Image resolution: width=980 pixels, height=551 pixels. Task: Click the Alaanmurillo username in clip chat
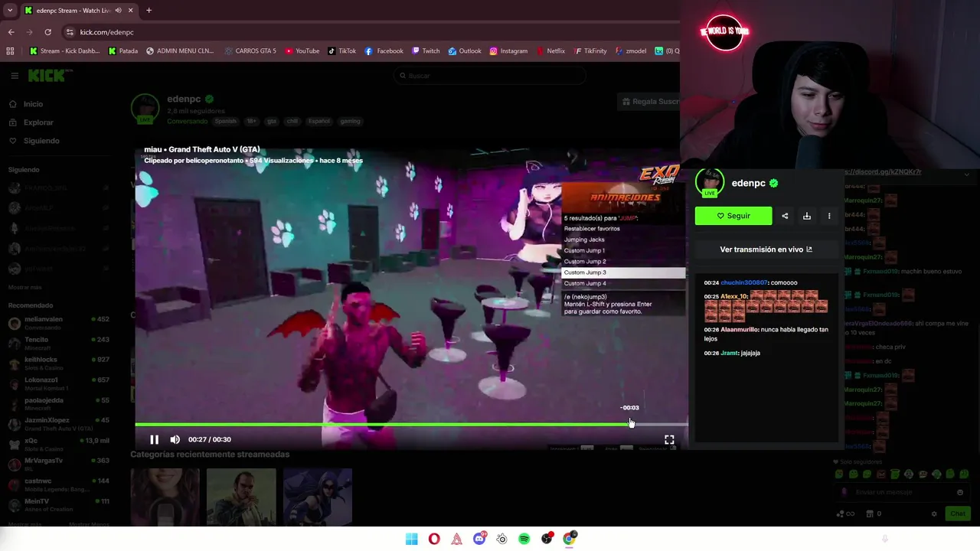click(740, 330)
